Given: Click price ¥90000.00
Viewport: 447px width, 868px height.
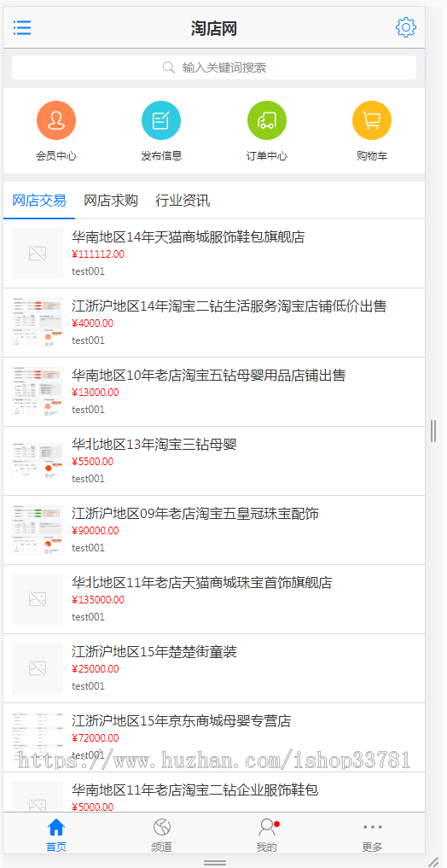Looking at the screenshot, I should 96,531.
